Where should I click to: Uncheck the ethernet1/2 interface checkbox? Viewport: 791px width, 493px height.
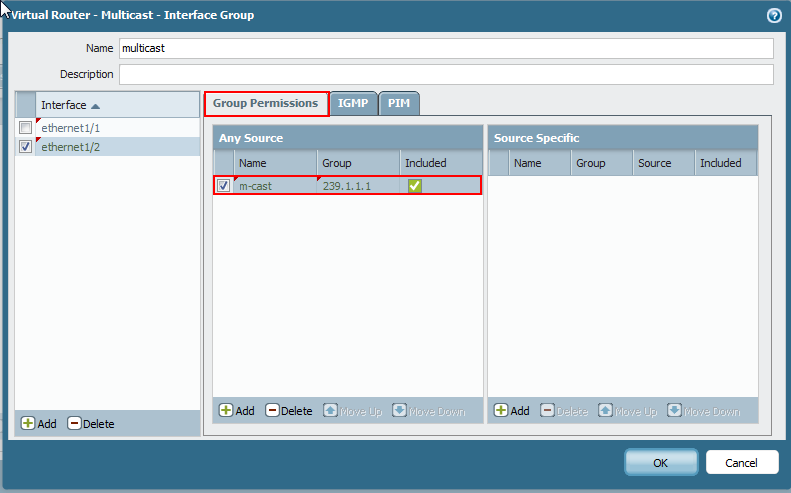click(x=25, y=147)
